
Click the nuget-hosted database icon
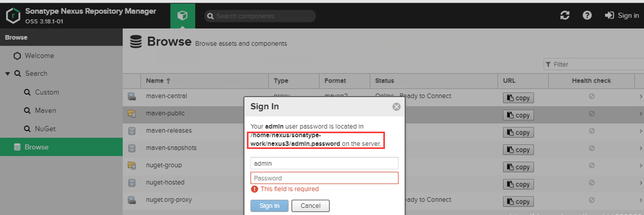tap(132, 182)
